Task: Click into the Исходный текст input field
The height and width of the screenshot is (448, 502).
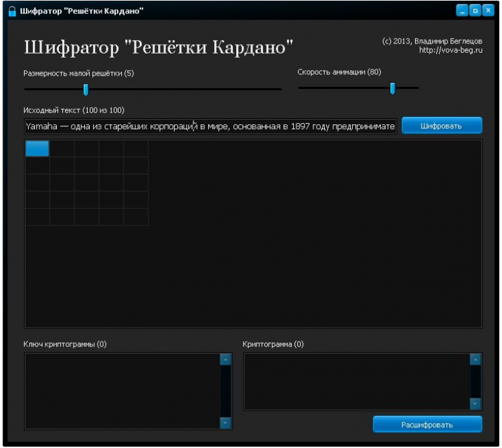Action: [x=210, y=126]
